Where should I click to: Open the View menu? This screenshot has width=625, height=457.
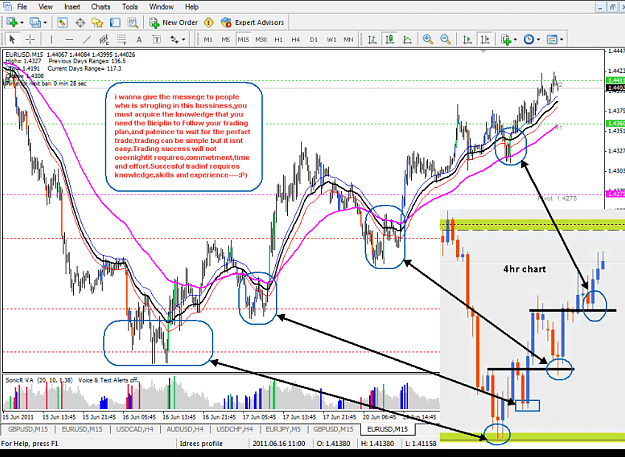45,7
